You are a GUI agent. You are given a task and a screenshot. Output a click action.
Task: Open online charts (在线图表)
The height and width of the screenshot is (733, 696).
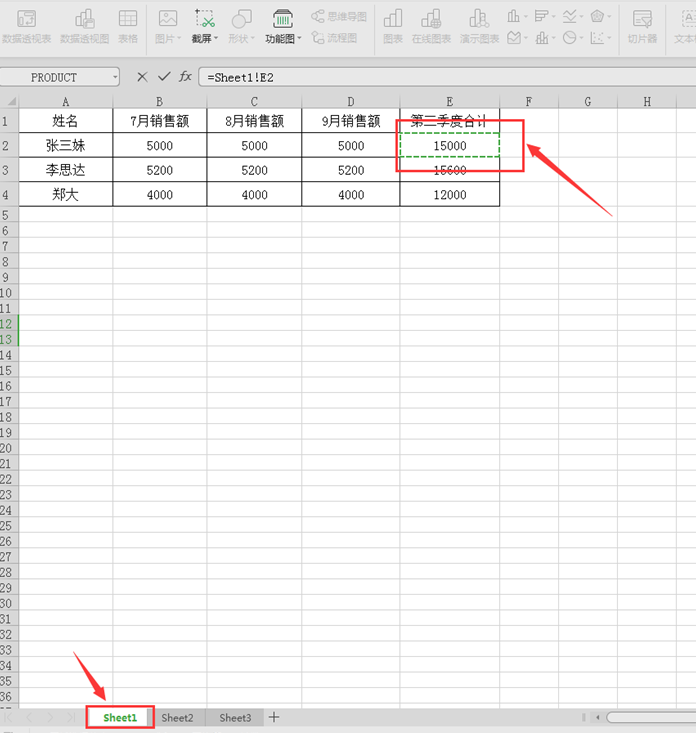pos(431,26)
